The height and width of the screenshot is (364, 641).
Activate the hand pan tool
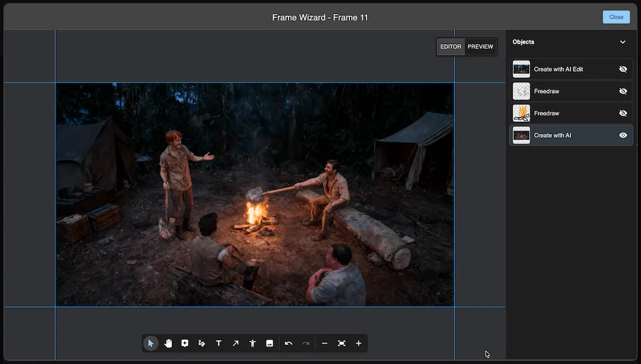pos(168,343)
